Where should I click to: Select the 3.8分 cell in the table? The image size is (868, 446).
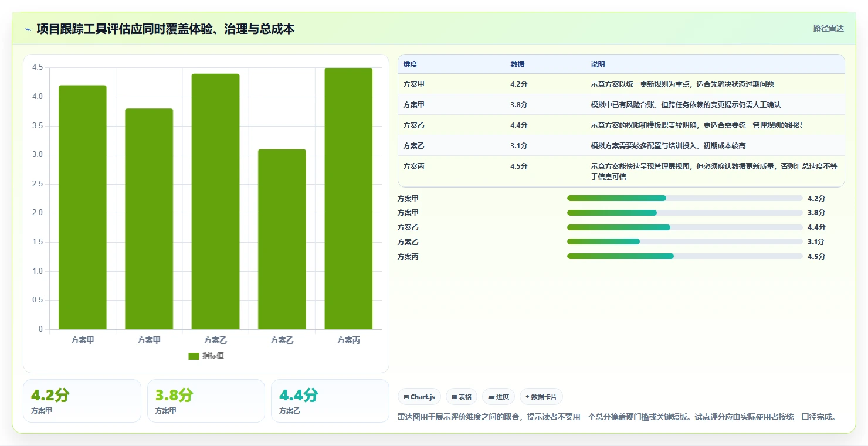518,105
